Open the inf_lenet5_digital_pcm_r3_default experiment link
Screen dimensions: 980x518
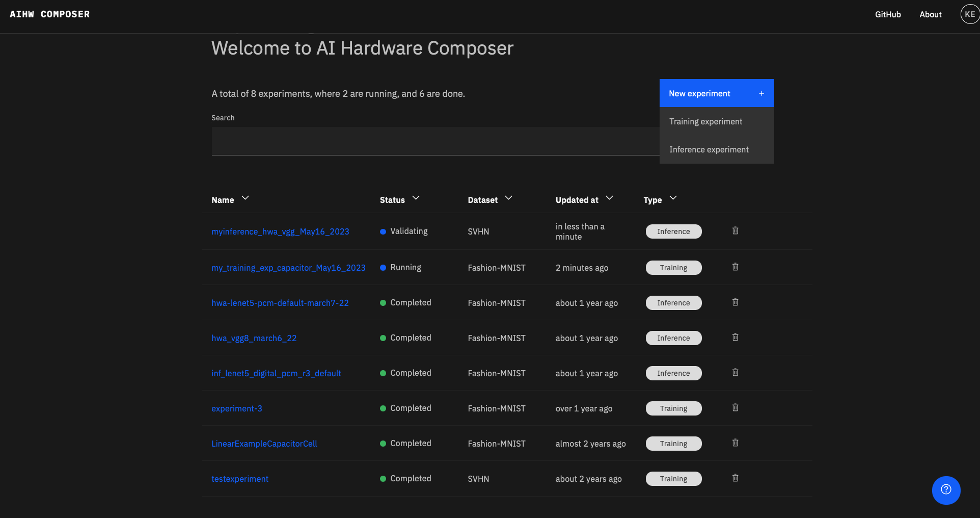[x=276, y=374]
